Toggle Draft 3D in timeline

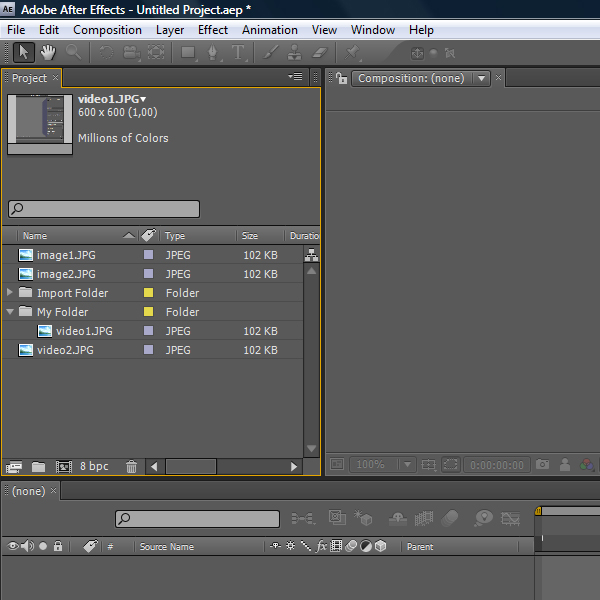(363, 518)
